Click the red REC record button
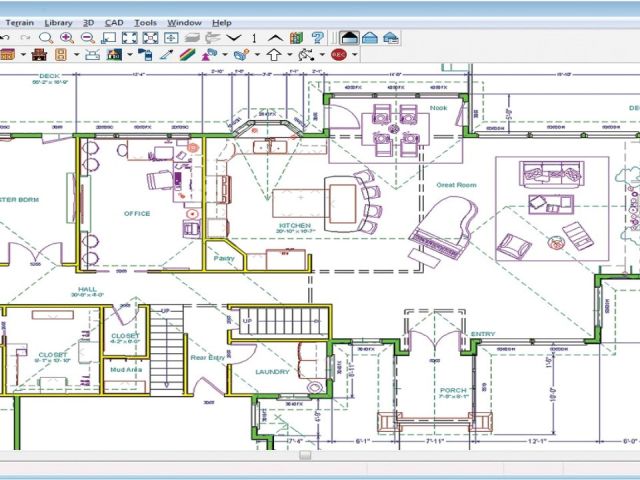Viewport: 640px width, 480px height. 338,55
